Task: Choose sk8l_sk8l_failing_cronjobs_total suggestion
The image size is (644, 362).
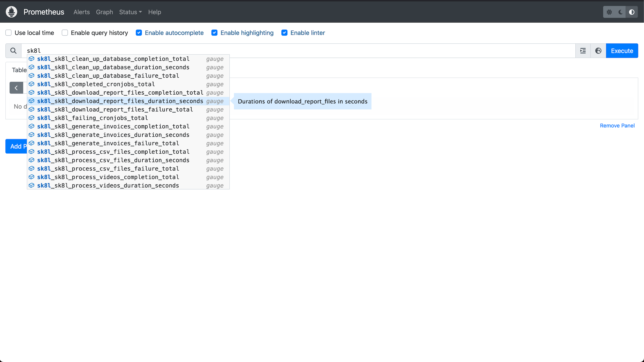Action: click(93, 118)
